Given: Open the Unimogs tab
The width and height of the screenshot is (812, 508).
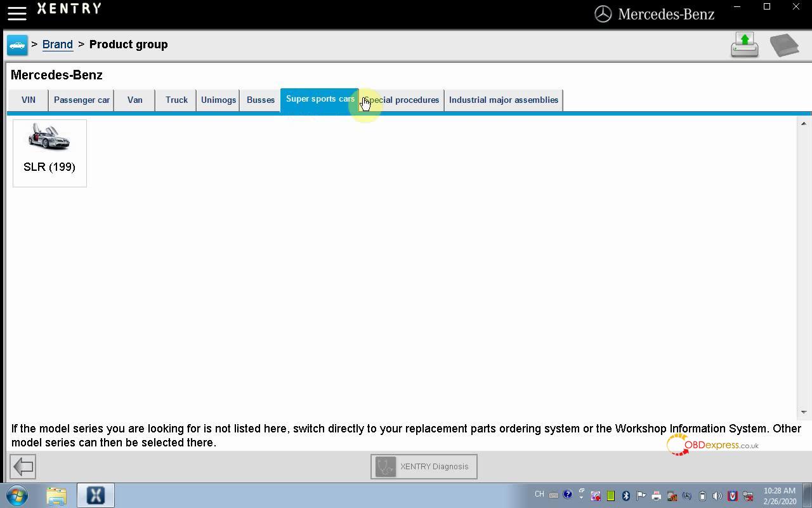Looking at the screenshot, I should (218, 100).
